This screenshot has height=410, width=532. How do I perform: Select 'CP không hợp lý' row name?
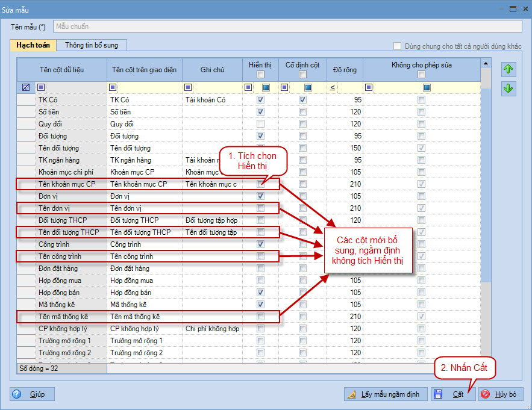(x=71, y=329)
